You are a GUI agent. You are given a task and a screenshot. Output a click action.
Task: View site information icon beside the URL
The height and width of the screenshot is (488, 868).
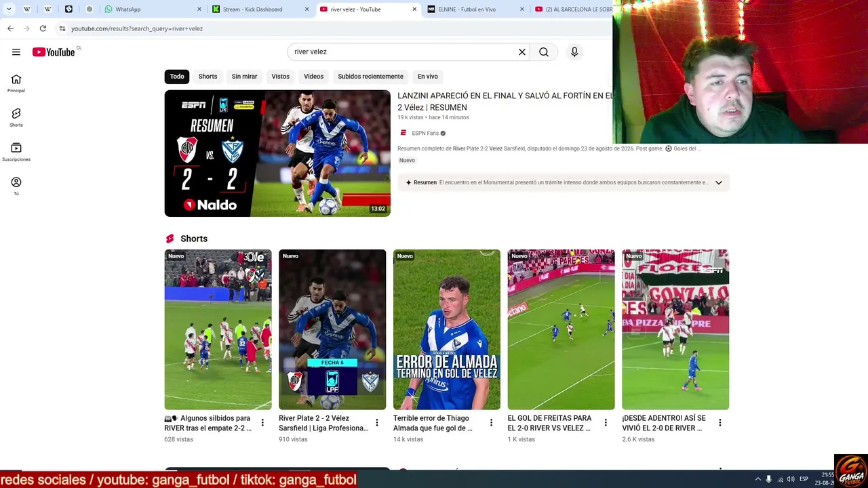pyautogui.click(x=62, y=28)
